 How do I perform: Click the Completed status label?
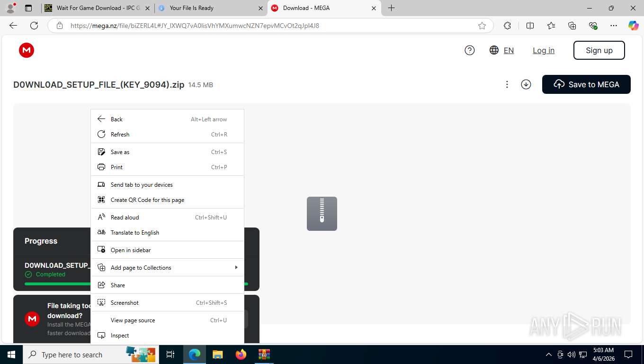pyautogui.click(x=50, y=274)
